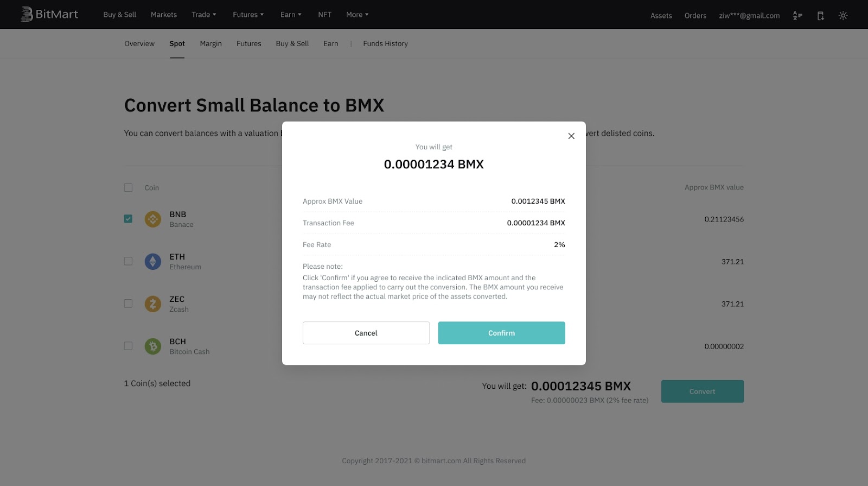Click the Fee: 0.00000023 BMX line
This screenshot has width=868, height=486.
(590, 401)
